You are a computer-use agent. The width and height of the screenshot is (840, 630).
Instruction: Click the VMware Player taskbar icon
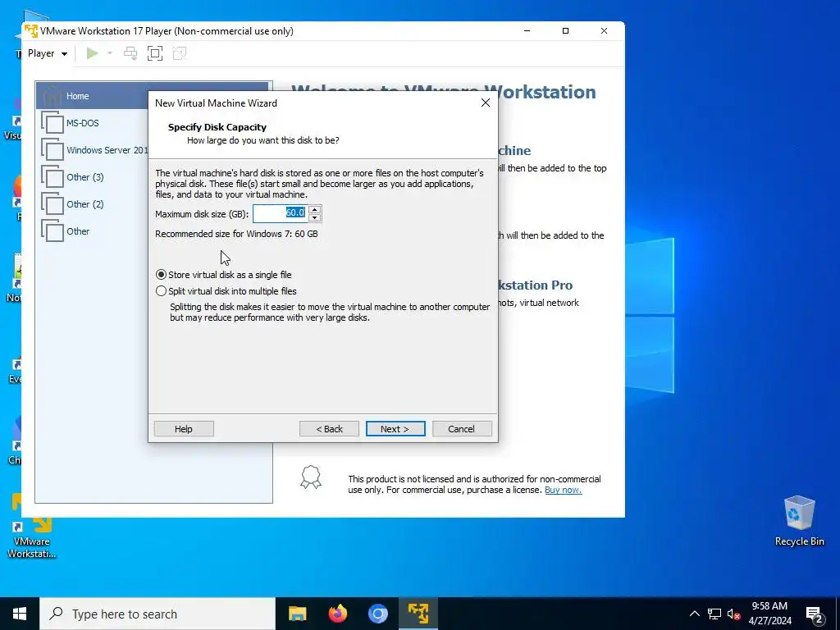coord(418,614)
